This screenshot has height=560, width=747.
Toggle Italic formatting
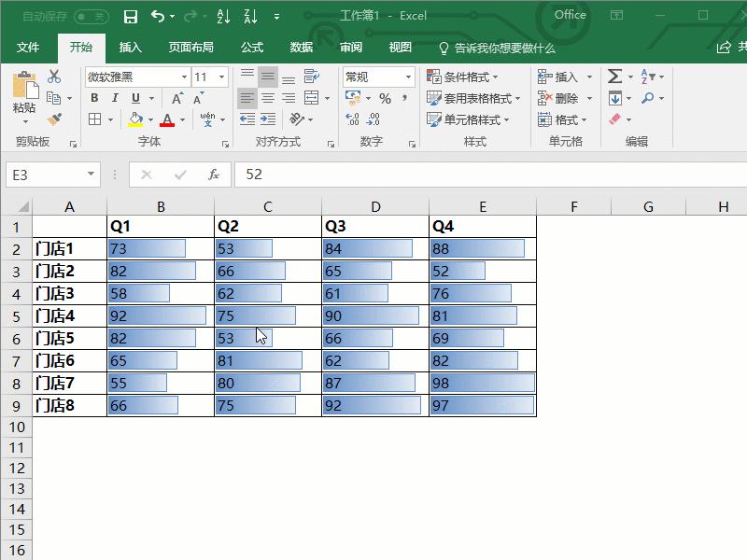(x=115, y=98)
